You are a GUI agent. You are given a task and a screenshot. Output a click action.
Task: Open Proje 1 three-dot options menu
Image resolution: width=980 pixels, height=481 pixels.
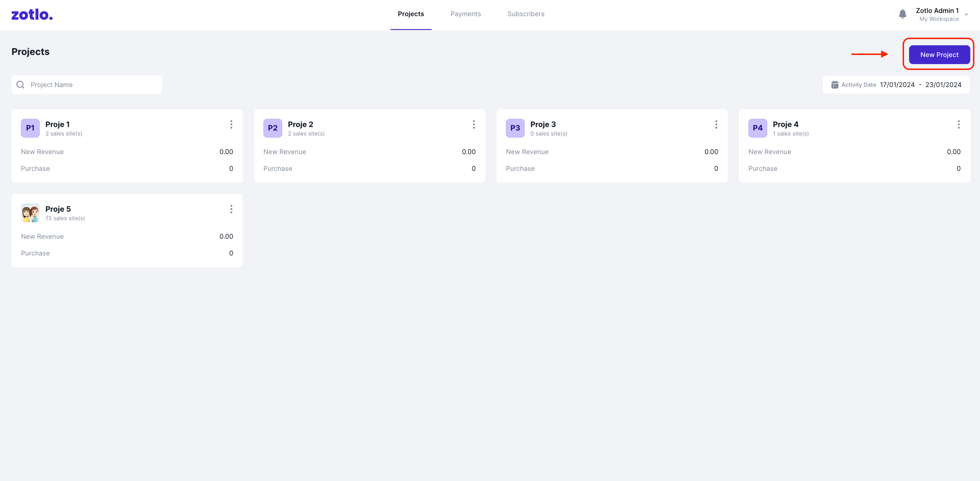point(231,125)
